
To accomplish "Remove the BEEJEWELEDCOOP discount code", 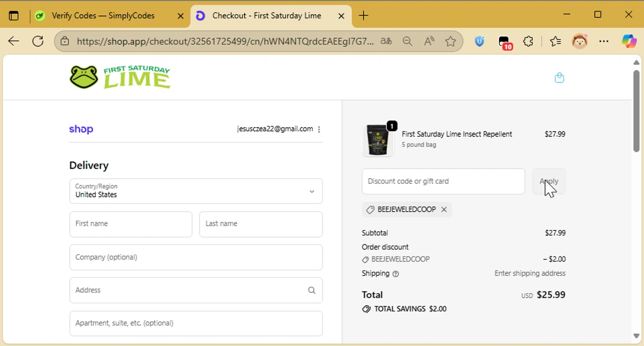I will click(x=444, y=209).
